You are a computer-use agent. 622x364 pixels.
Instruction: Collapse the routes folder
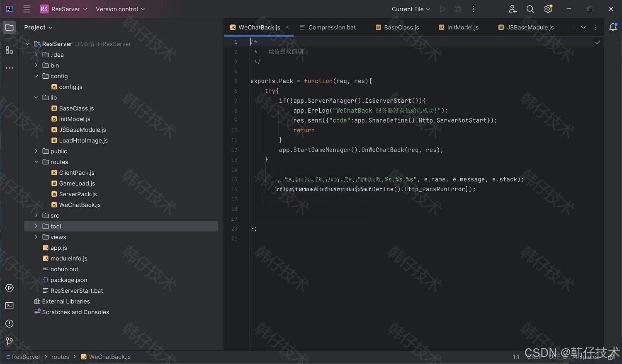click(x=36, y=162)
